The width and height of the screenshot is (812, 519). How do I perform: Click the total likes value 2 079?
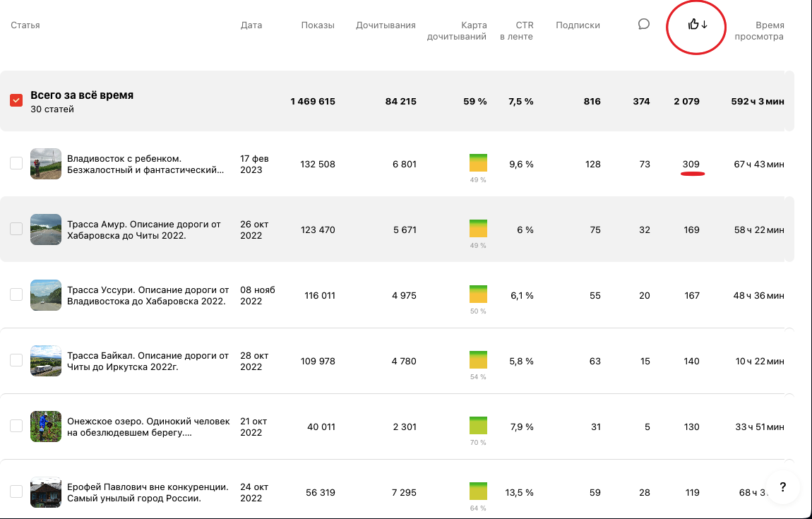coord(687,102)
